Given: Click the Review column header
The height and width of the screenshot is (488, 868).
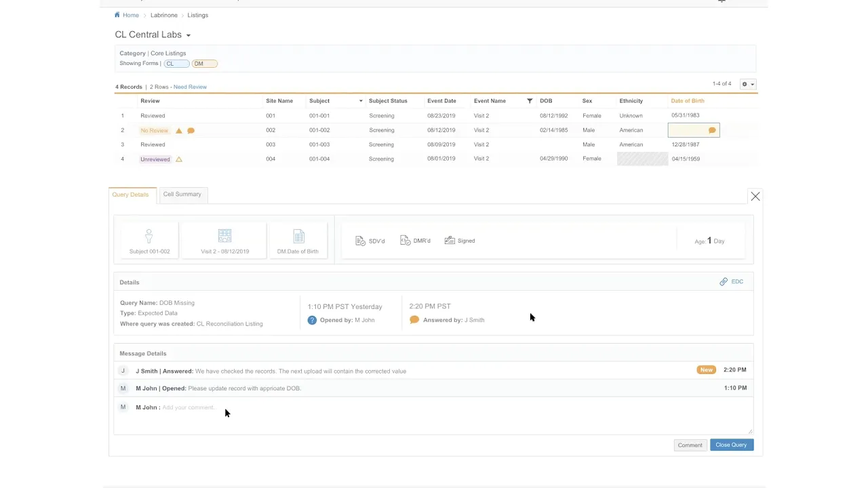Looking at the screenshot, I should (x=150, y=101).
